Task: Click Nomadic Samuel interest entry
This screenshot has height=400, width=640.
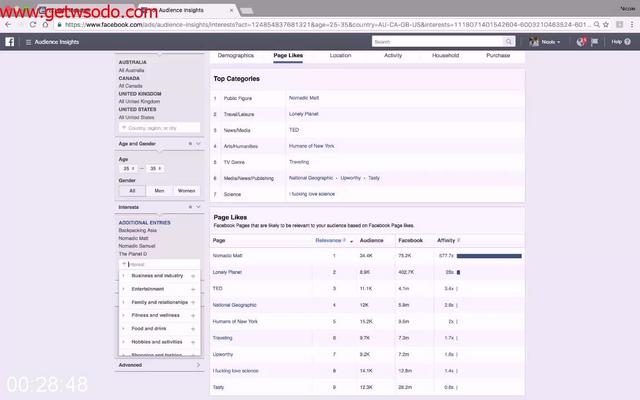Action: (x=137, y=246)
